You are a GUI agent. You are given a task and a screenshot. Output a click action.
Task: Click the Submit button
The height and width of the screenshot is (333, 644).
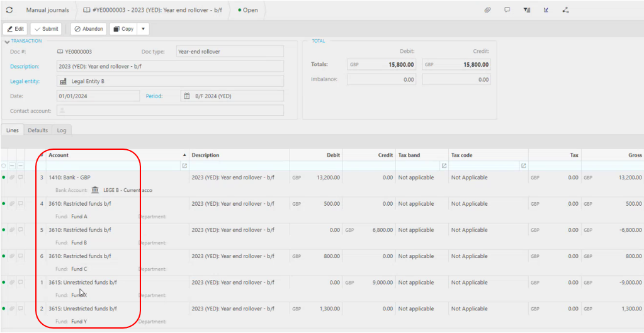[x=46, y=29]
